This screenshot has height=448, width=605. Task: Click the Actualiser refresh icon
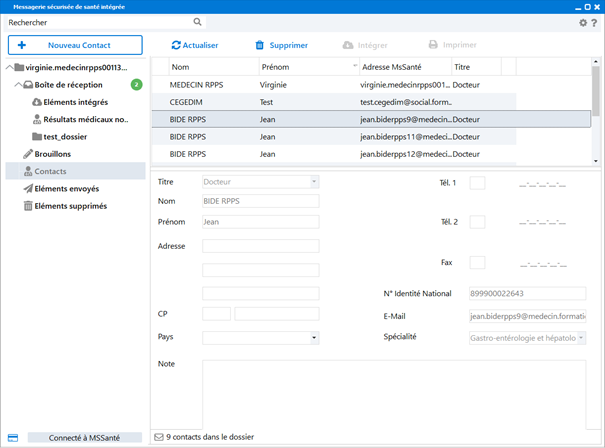(x=177, y=45)
